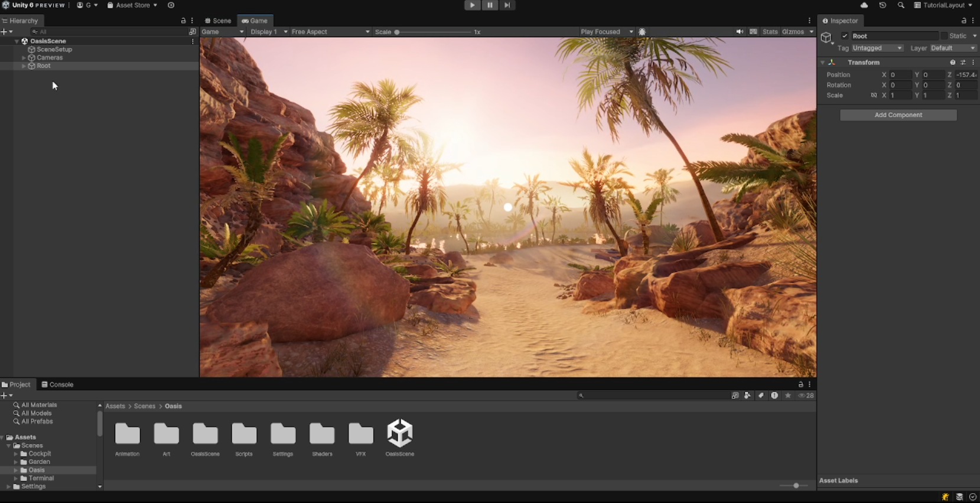Open the account G dropdown
This screenshot has width=980, height=503.
[x=87, y=5]
